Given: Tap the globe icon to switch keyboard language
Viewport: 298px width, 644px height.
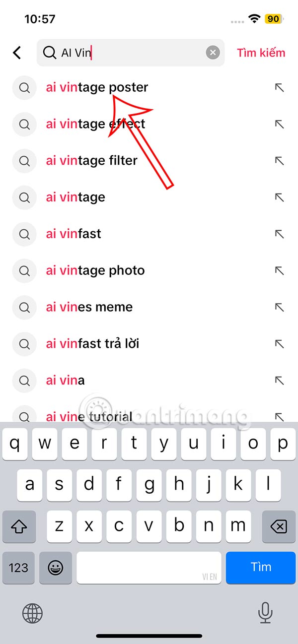Looking at the screenshot, I should point(32,614).
